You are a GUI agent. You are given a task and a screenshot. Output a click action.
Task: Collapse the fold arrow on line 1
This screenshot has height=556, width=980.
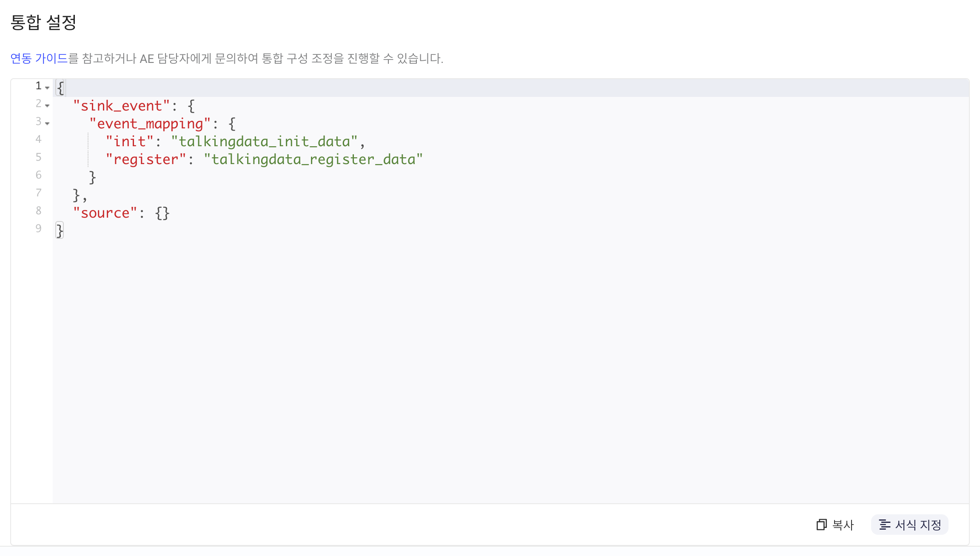click(47, 88)
